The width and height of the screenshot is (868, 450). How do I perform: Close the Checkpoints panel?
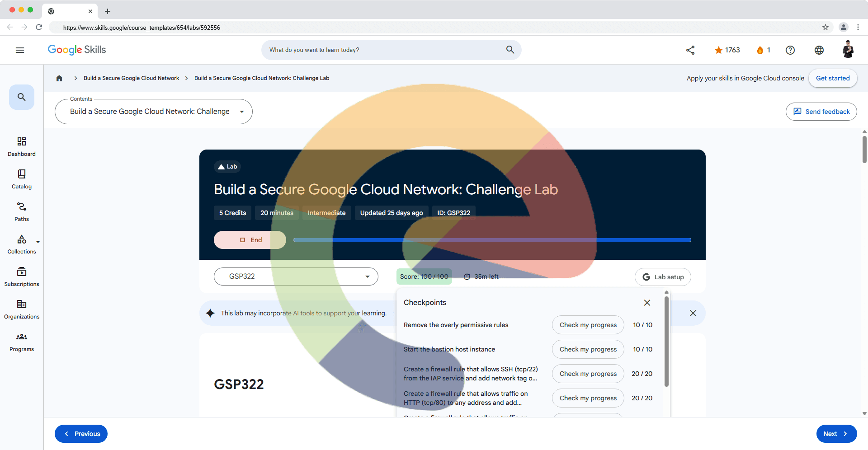(x=647, y=303)
